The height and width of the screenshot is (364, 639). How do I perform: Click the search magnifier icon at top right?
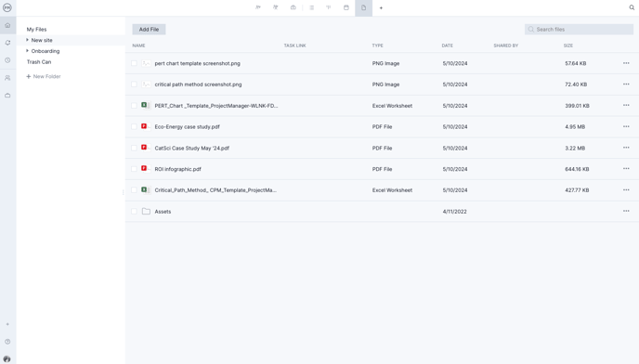(632, 7)
